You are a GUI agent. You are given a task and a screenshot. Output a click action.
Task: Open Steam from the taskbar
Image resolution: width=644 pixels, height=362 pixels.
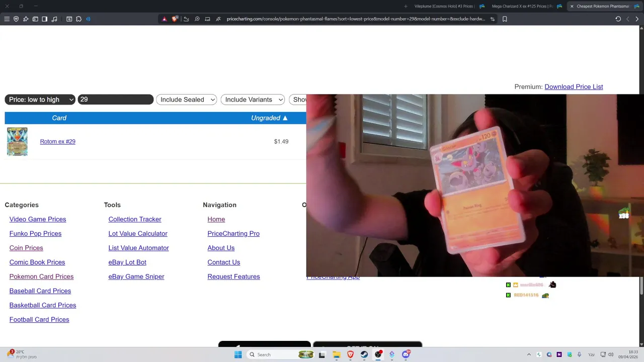click(364, 354)
